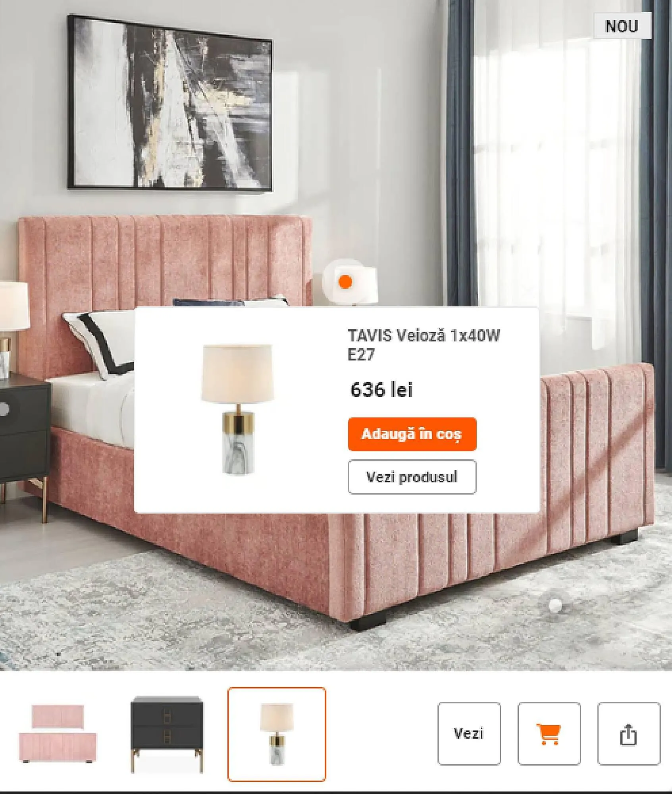672x794 pixels.
Task: Click the Vezi button beside the cart icon
Action: [x=469, y=734]
